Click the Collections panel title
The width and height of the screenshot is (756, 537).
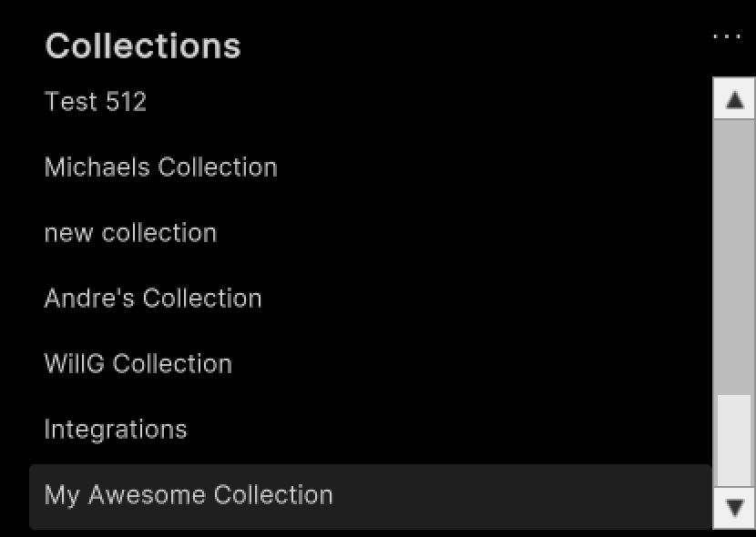coord(142,45)
